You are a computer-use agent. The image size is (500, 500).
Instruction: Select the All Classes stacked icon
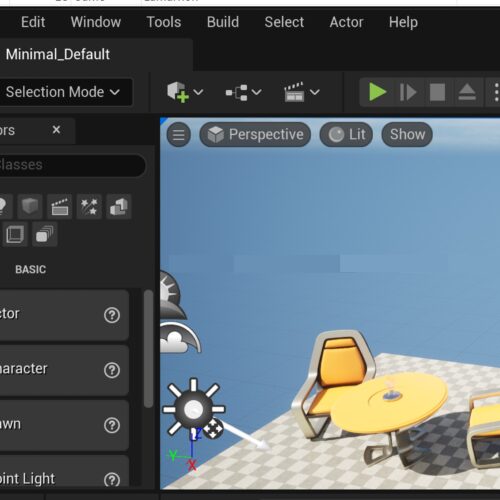(x=44, y=234)
